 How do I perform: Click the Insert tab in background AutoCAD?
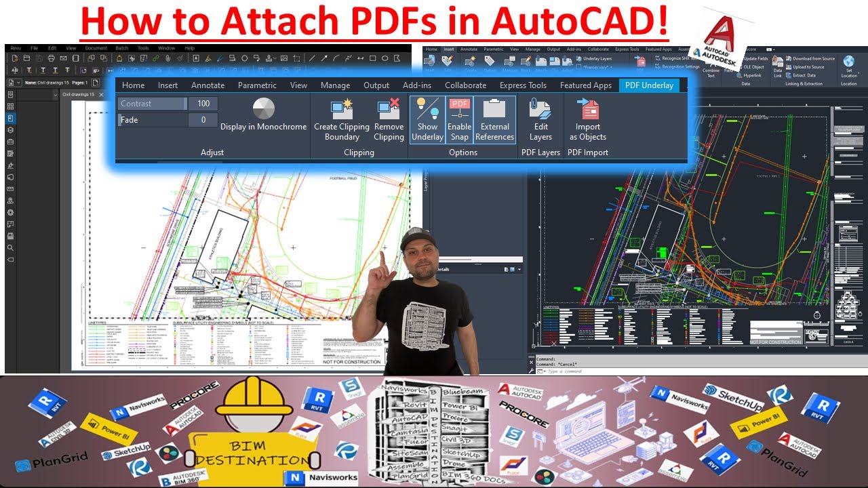pyautogui.click(x=449, y=49)
